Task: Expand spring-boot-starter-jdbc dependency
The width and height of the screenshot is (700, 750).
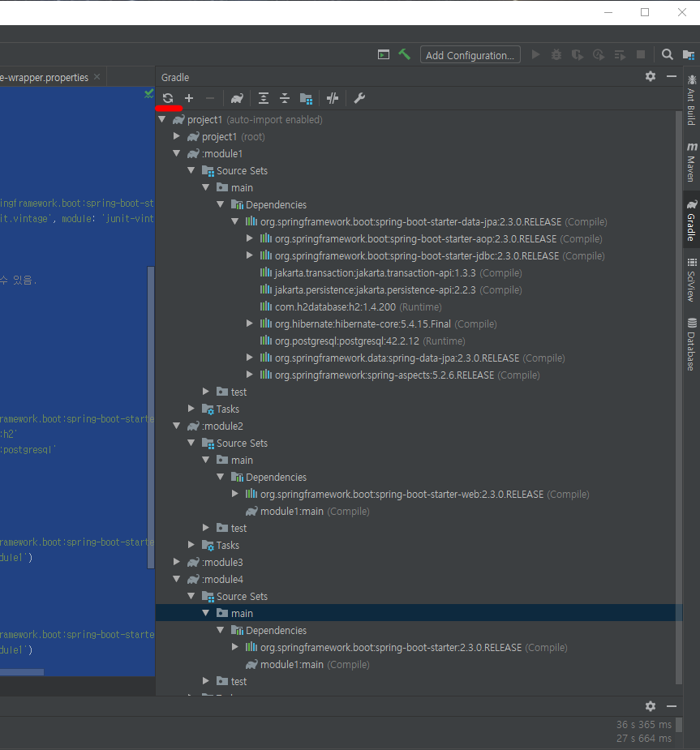Action: pos(249,255)
